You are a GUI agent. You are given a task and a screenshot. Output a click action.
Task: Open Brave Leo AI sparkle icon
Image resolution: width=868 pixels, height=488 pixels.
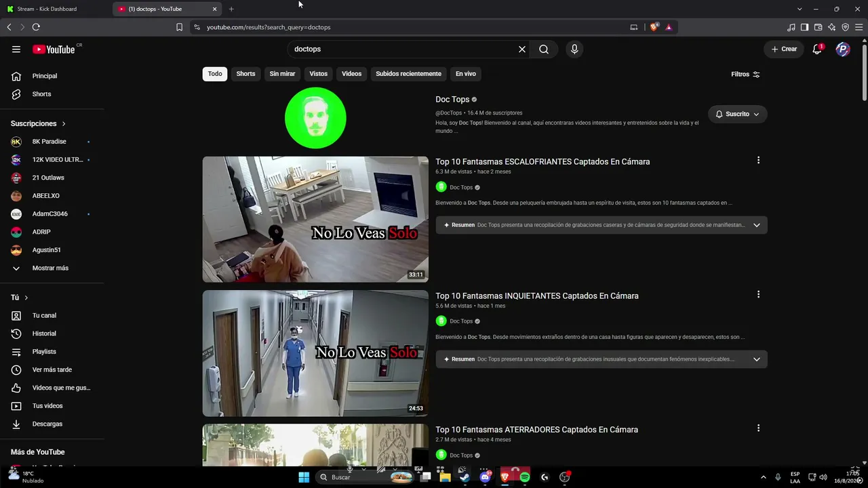[x=832, y=27]
